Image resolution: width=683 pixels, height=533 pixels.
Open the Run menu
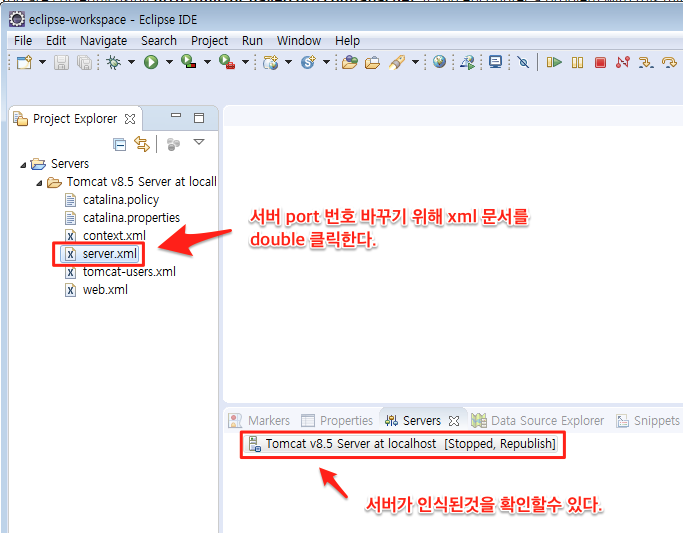pyautogui.click(x=252, y=40)
